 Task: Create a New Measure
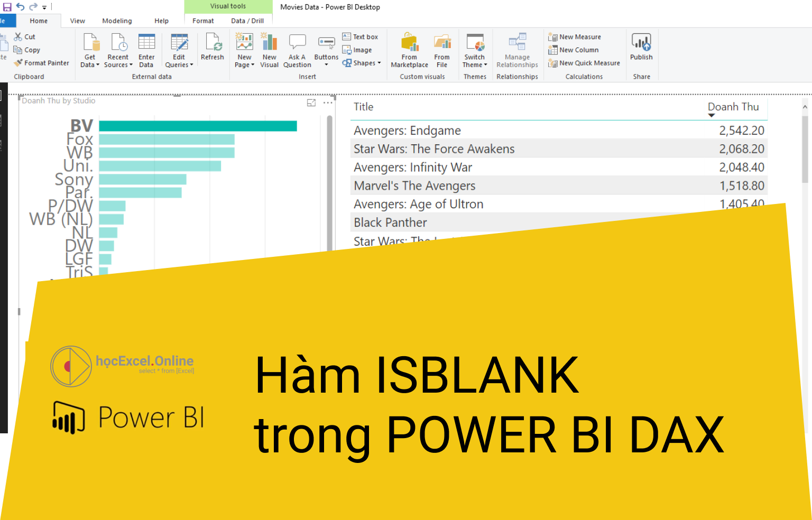coord(575,36)
